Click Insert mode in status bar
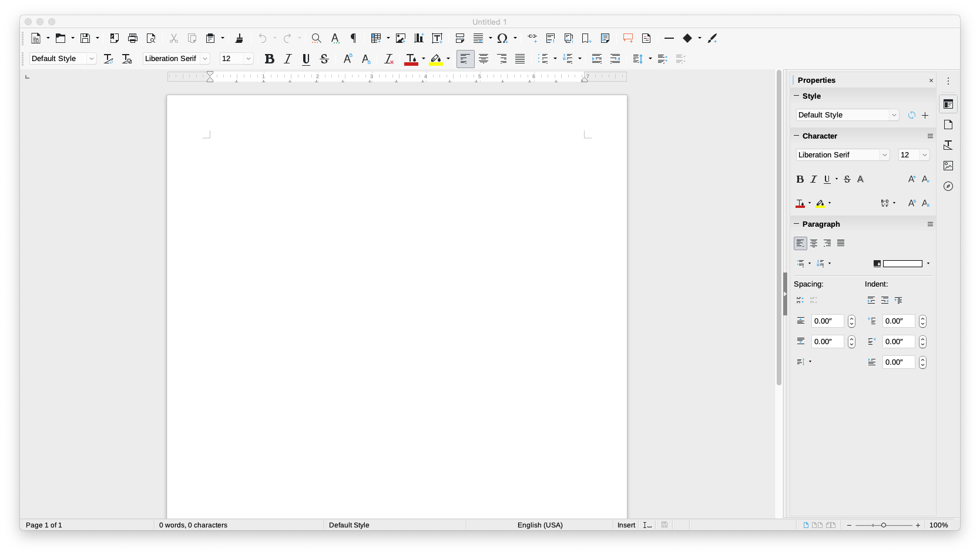This screenshot has width=980, height=555. pos(626,525)
